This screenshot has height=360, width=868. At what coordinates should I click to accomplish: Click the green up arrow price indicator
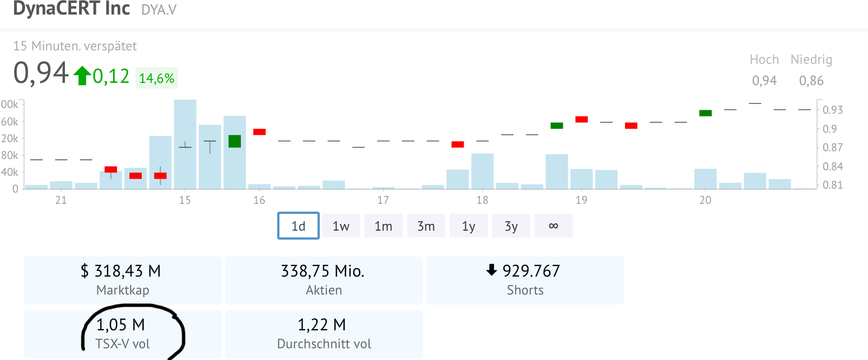[x=82, y=76]
